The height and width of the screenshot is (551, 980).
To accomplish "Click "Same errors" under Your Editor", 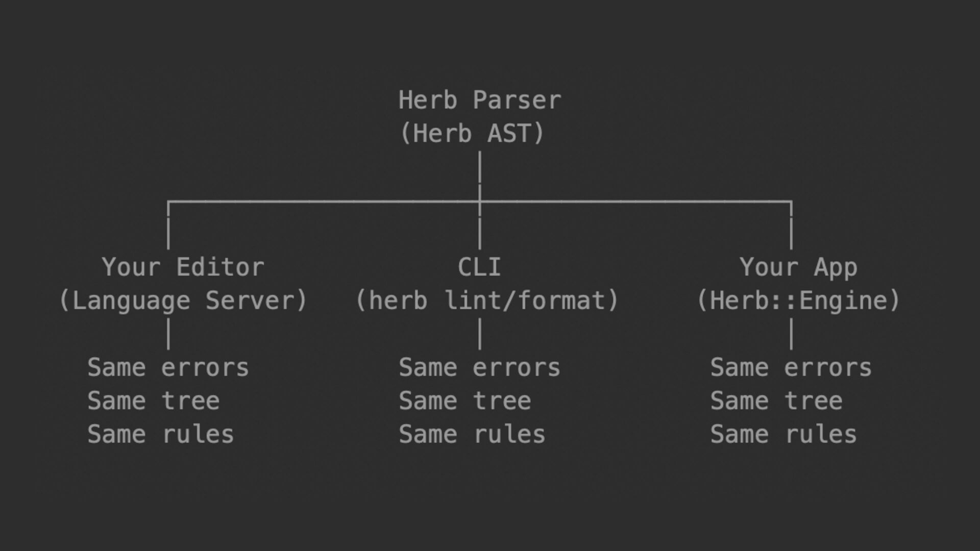I will coord(168,367).
